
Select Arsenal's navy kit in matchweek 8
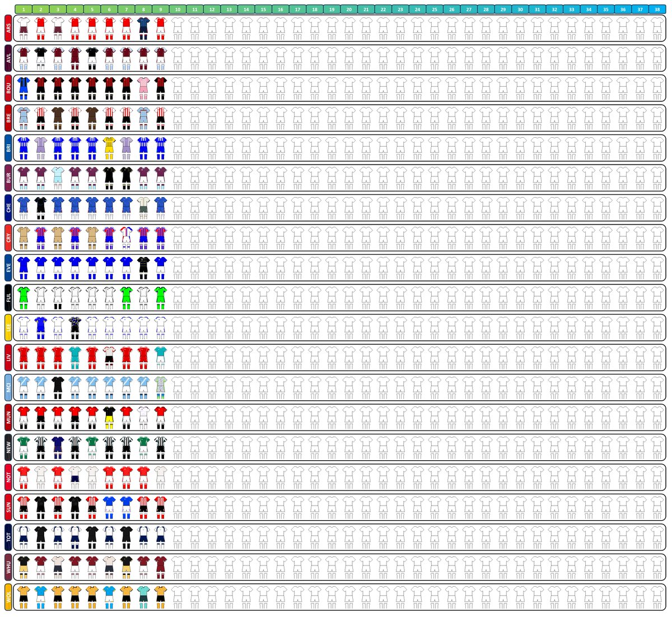point(143,29)
